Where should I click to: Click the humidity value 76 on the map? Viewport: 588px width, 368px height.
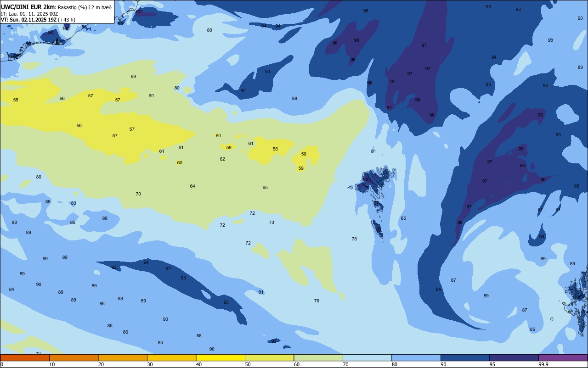pos(317,301)
